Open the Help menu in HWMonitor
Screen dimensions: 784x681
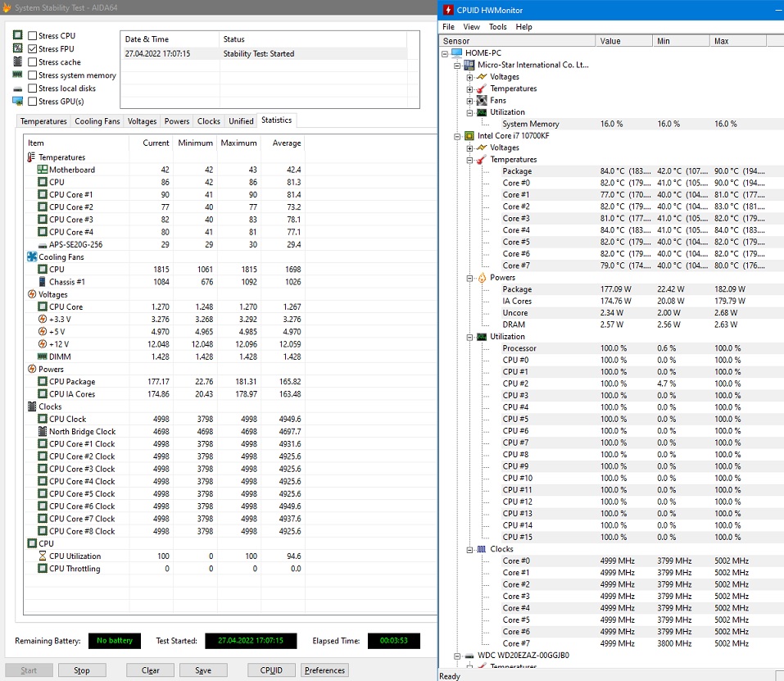click(523, 26)
